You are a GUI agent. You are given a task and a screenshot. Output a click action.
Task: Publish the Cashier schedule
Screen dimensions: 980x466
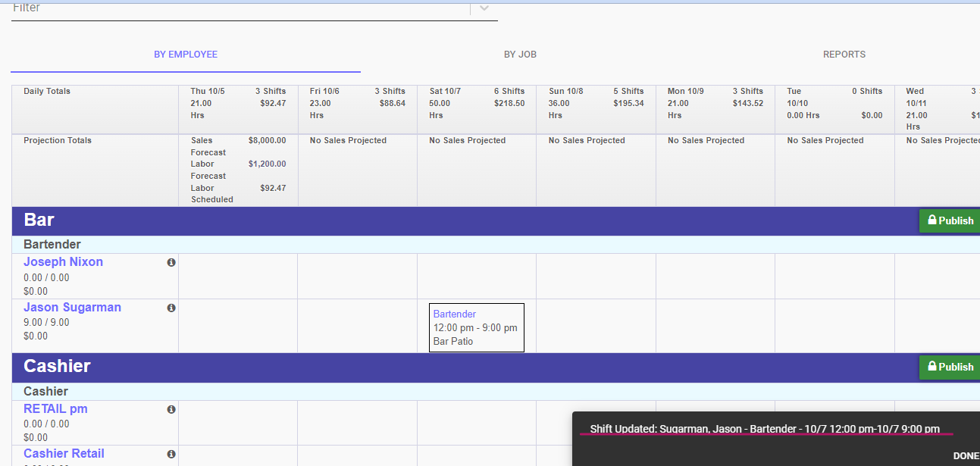pos(950,367)
